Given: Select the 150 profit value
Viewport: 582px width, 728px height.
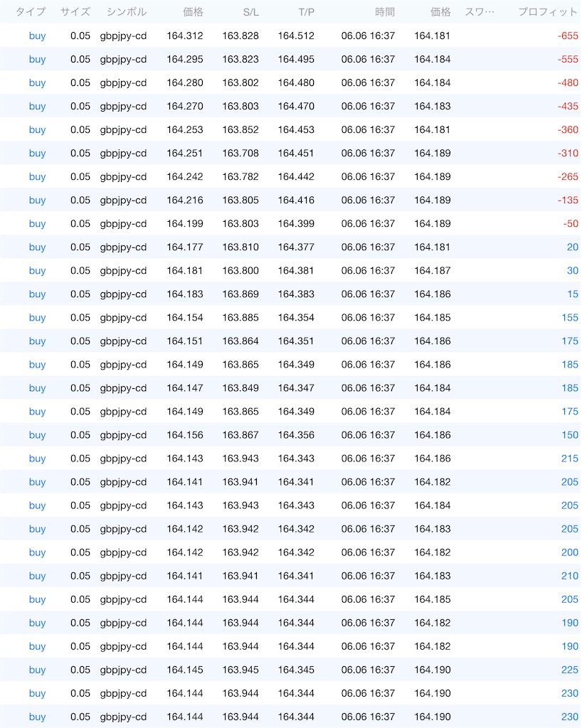Looking at the screenshot, I should click(x=570, y=435).
